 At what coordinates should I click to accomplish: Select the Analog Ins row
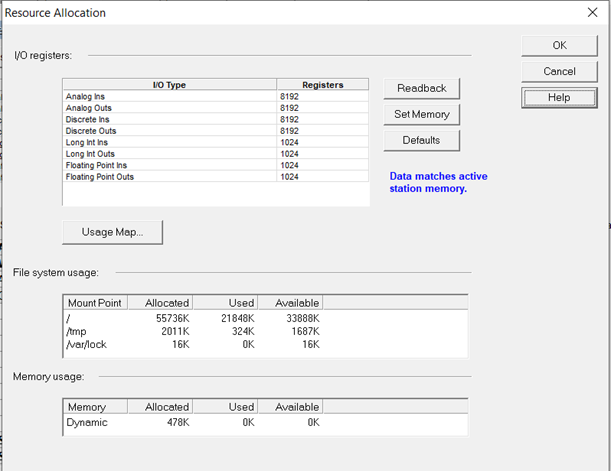(x=215, y=96)
